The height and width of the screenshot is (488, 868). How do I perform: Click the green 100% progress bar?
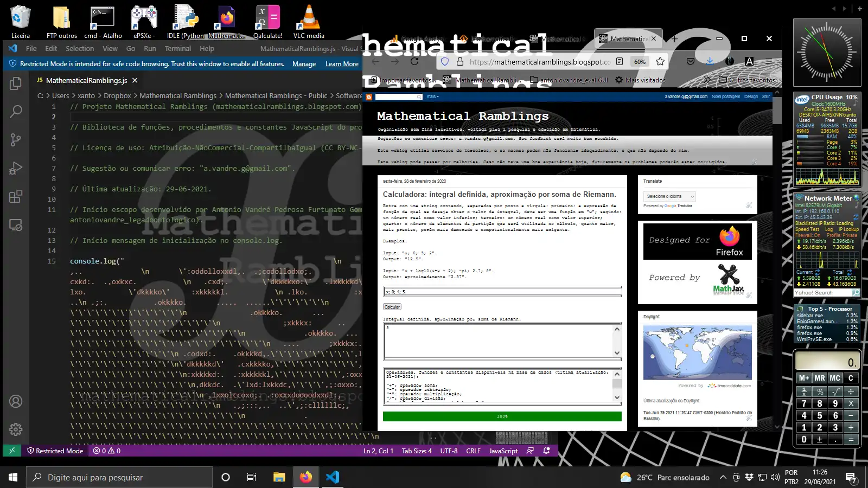tap(502, 416)
